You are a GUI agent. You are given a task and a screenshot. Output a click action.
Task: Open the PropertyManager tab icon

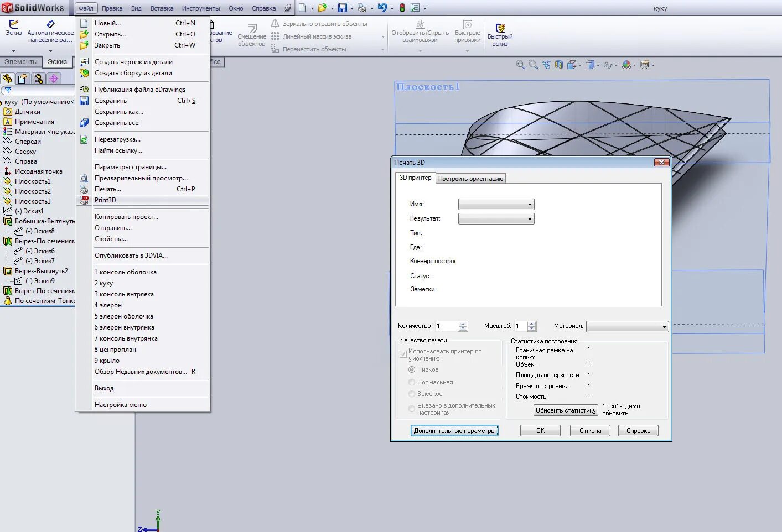pos(23,79)
